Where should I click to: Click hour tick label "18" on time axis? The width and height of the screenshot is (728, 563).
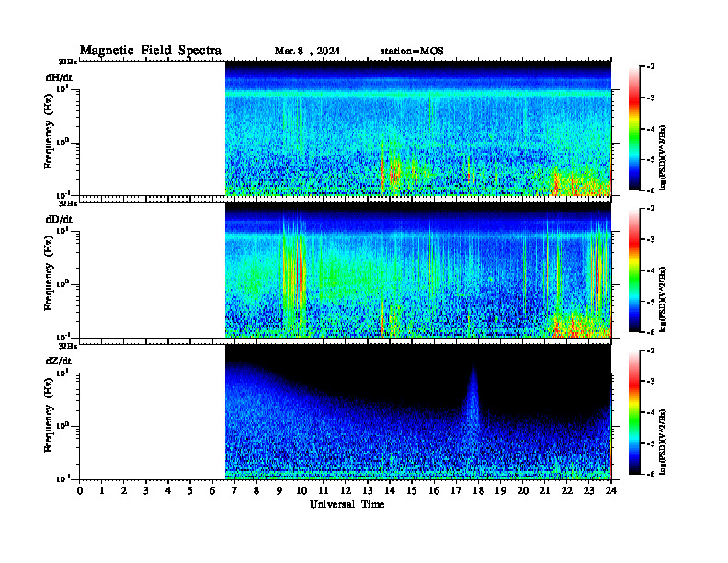pyautogui.click(x=478, y=491)
